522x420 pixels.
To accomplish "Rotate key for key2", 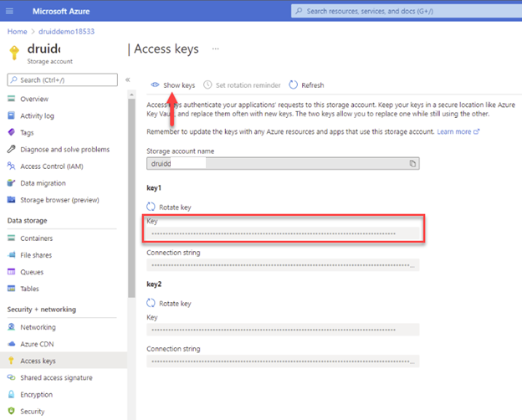I will [x=168, y=303].
